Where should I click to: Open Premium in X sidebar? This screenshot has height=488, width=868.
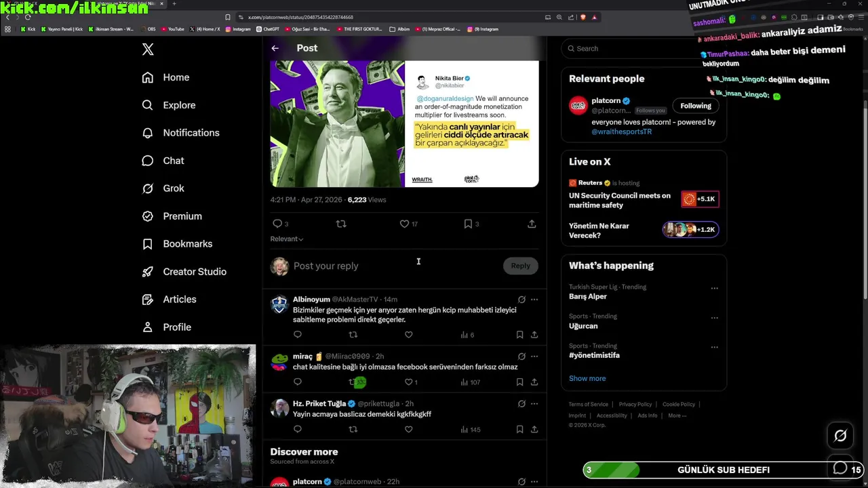point(172,216)
